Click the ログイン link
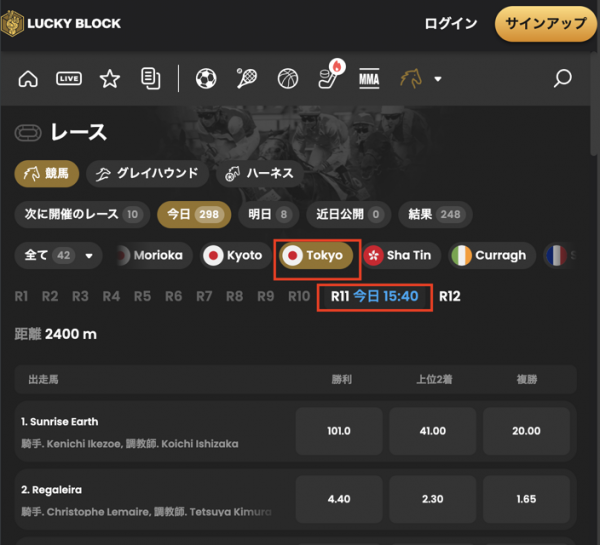Screen dimensions: 600x545 pos(451,24)
